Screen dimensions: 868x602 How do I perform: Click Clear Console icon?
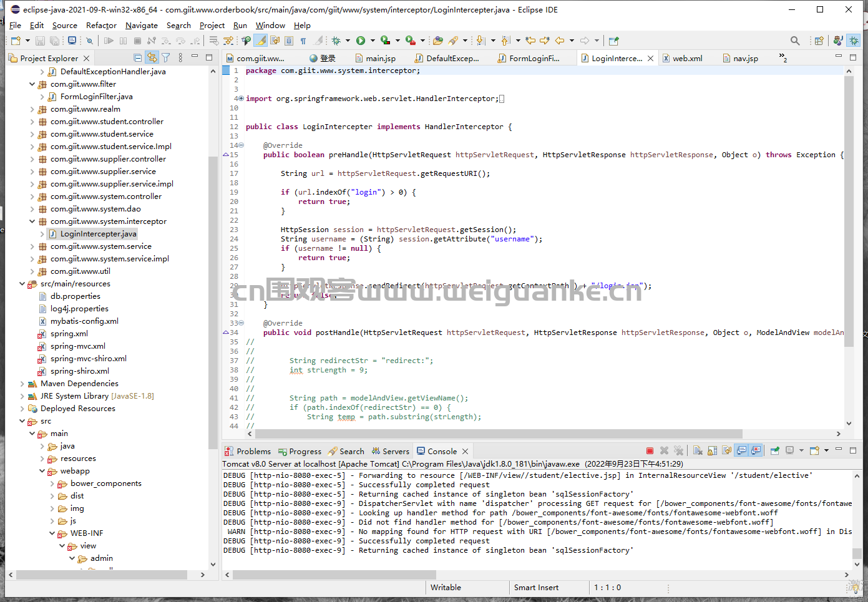tap(698, 450)
